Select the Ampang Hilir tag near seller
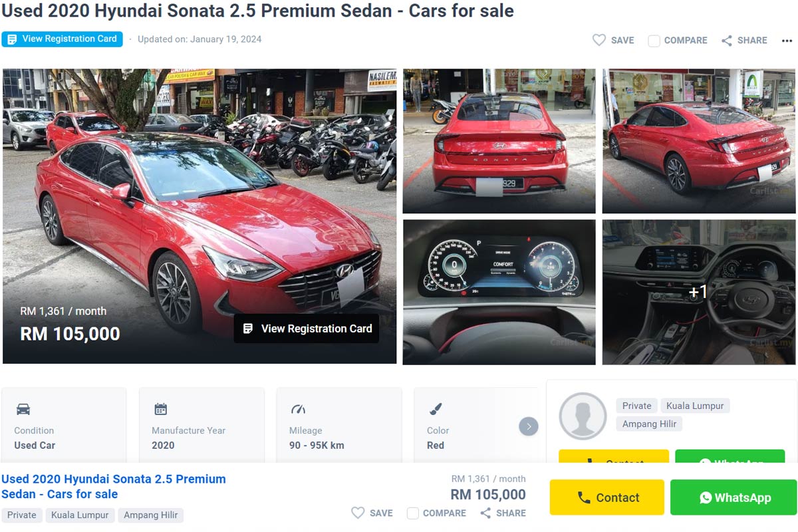The width and height of the screenshot is (798, 532). point(649,424)
